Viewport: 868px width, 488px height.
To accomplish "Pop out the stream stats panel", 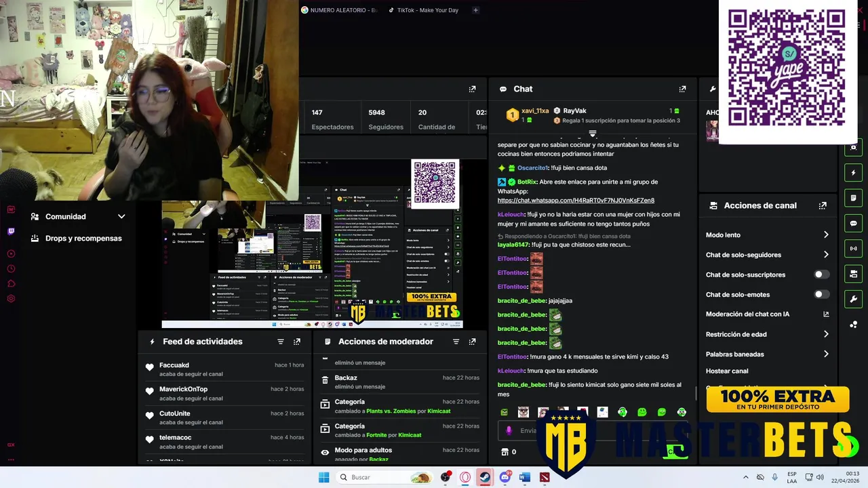I will (x=472, y=89).
